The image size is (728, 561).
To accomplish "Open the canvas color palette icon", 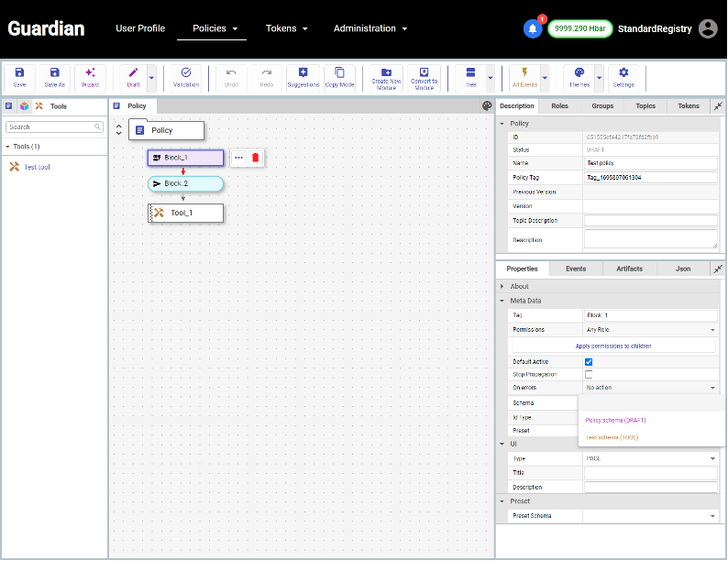I will click(x=488, y=105).
